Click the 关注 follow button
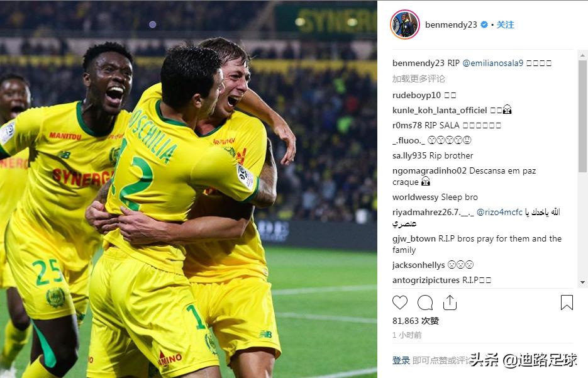 coord(505,25)
